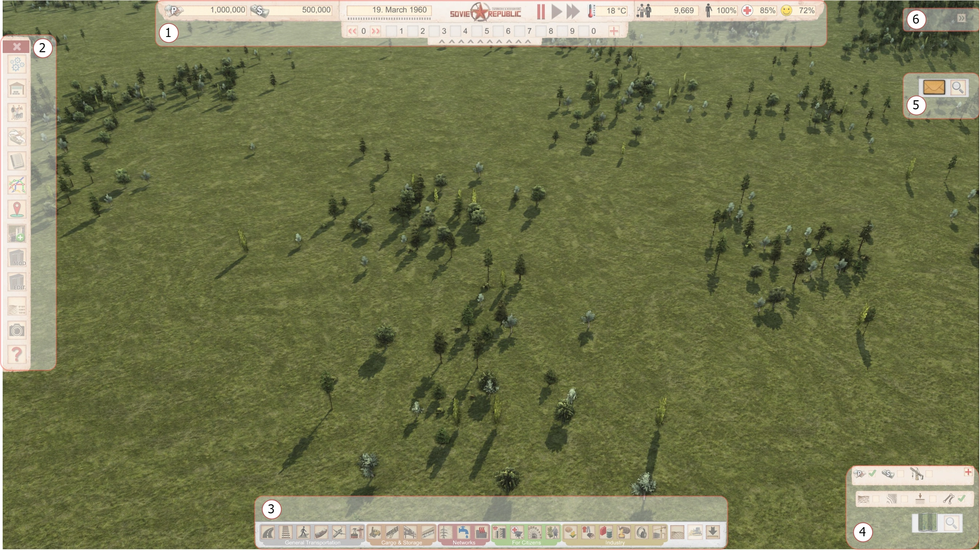Select the water faucet network icon
Screen dimensions: 980x550
463,532
